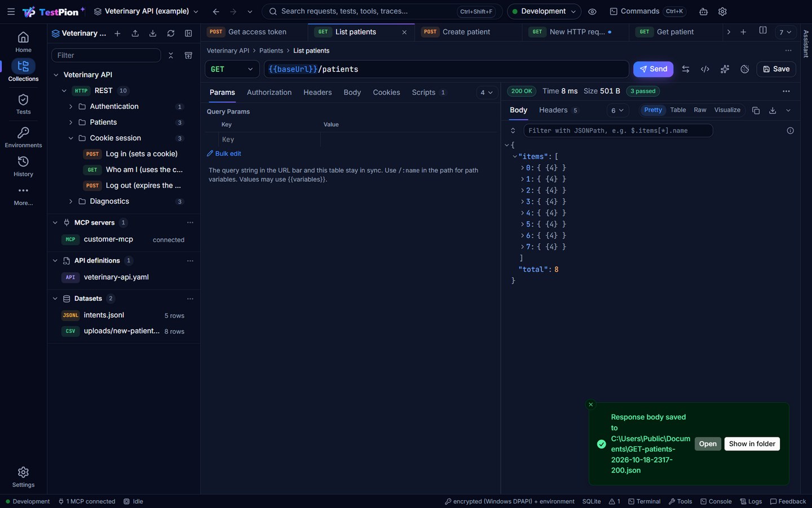Copy the response body

[756, 111]
